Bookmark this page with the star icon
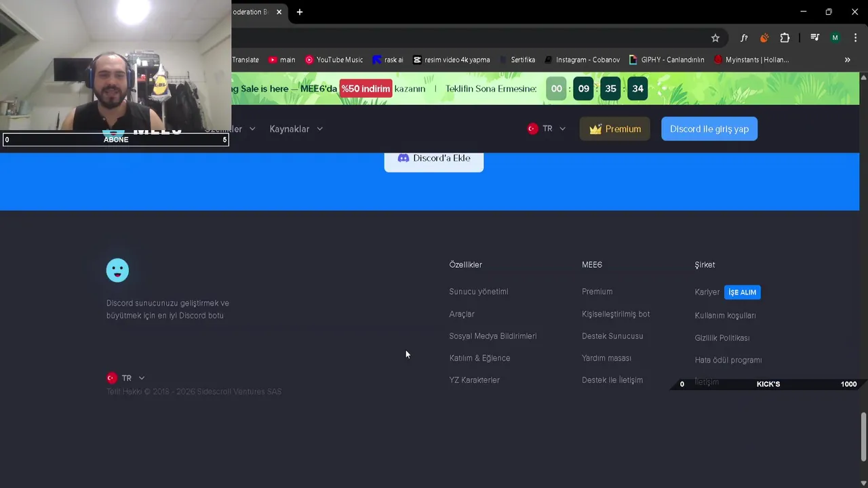 pyautogui.click(x=715, y=38)
